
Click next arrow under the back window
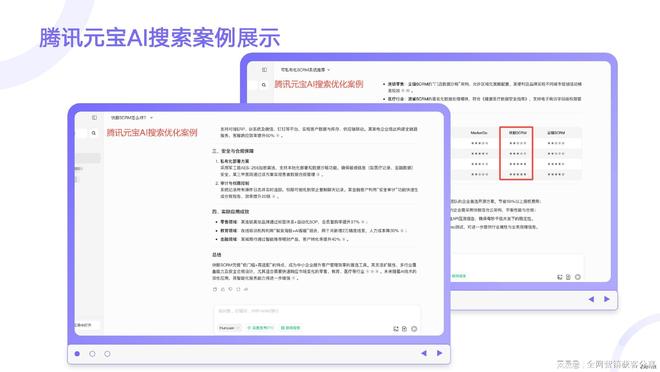pos(607,299)
